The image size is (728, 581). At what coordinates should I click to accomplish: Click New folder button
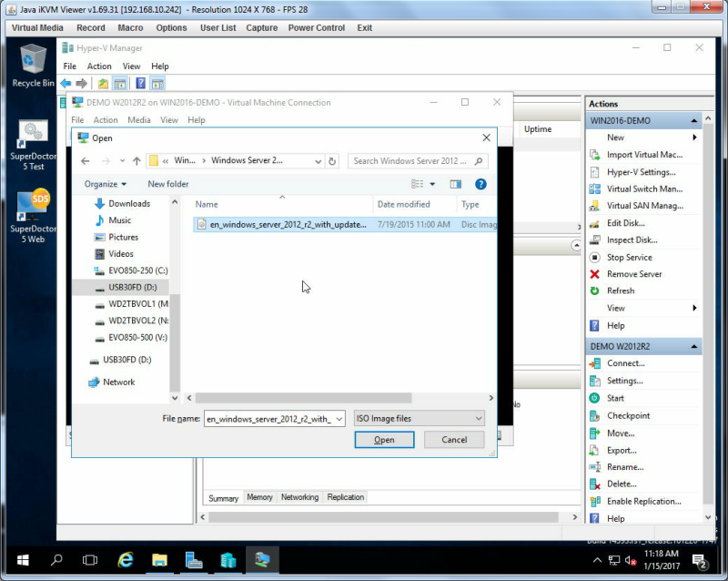tap(168, 185)
